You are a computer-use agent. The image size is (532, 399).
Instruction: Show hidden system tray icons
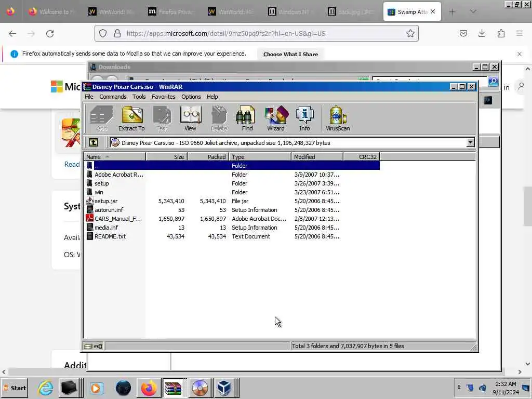459,387
